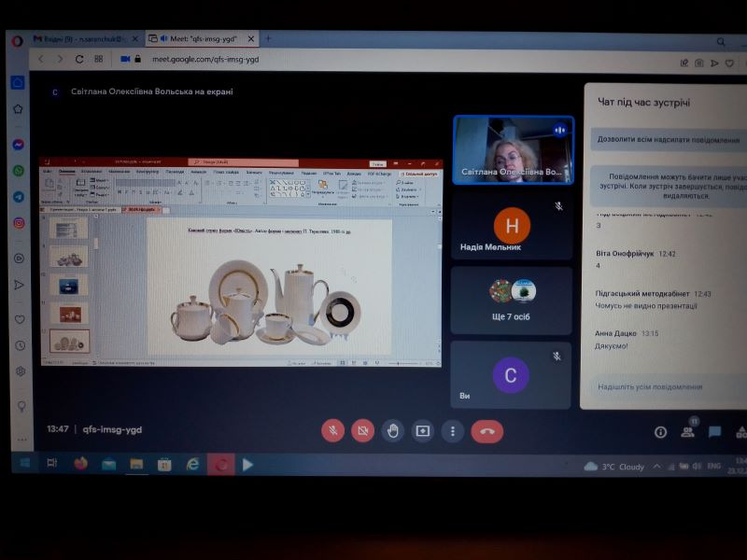
Task: Close the Meet browser tab
Action: pos(251,39)
